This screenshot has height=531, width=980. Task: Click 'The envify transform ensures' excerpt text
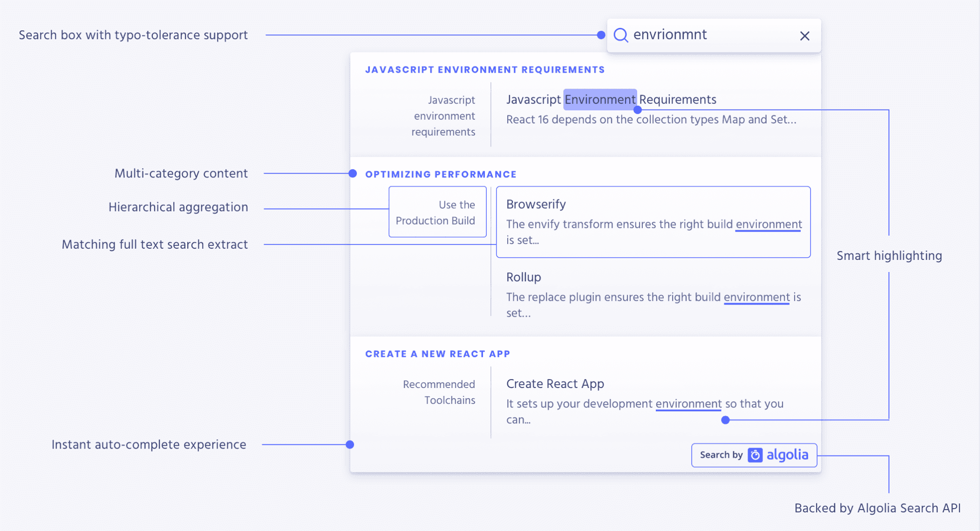tap(653, 232)
